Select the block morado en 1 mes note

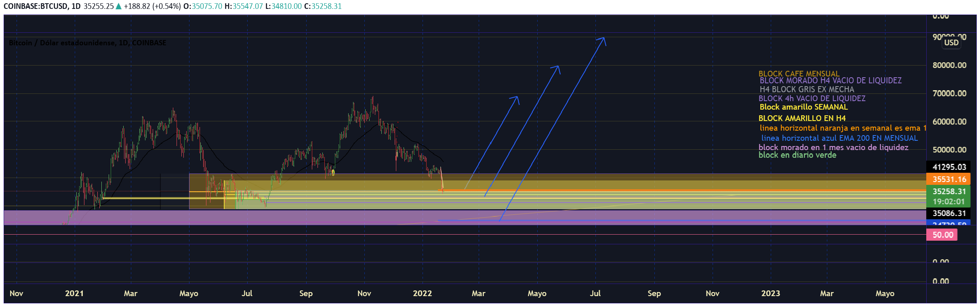(833, 147)
